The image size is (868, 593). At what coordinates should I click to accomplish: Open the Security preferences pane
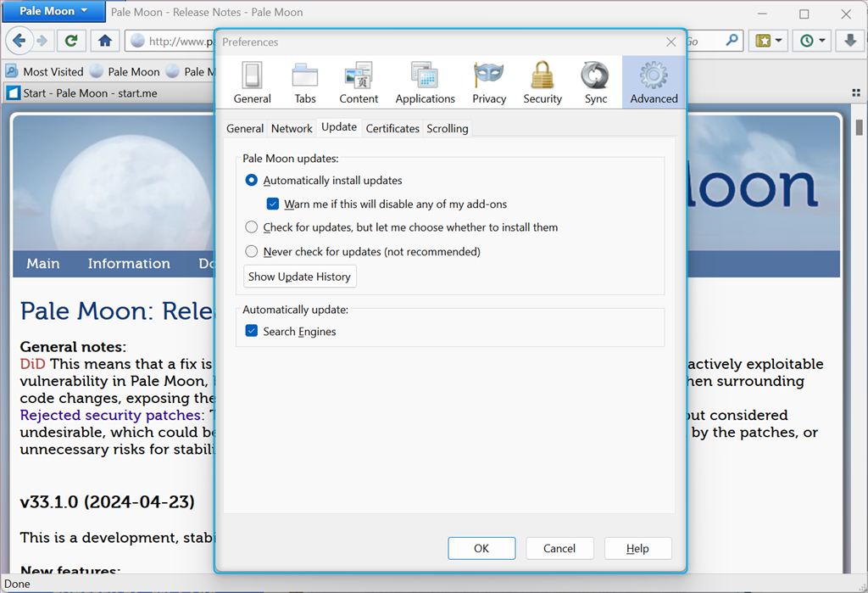[542, 82]
